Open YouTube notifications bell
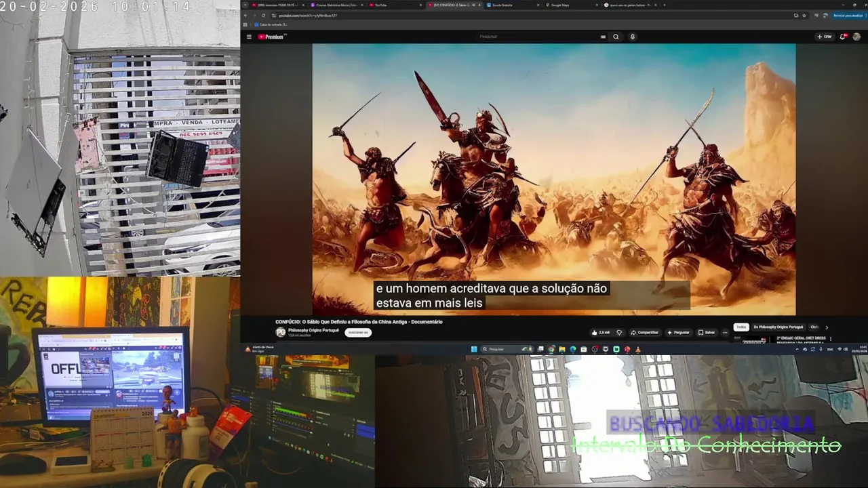Image resolution: width=868 pixels, height=488 pixels. (843, 37)
